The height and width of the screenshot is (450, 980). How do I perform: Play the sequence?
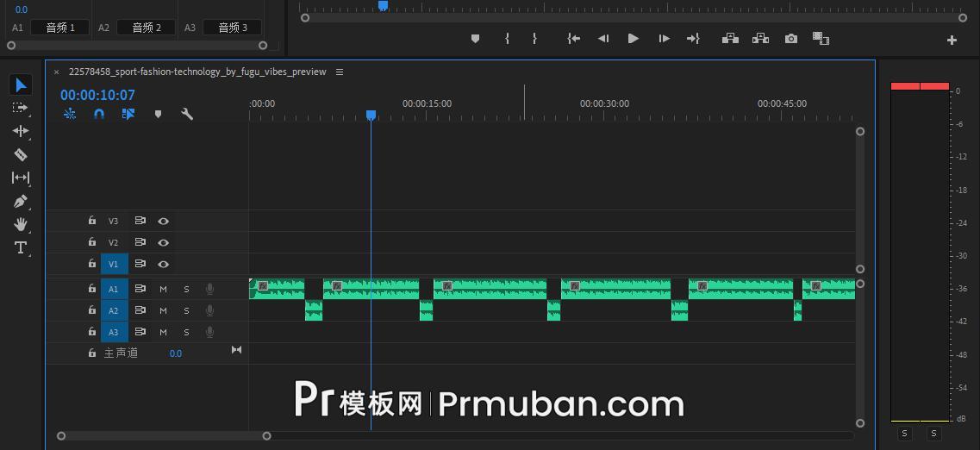[634, 39]
